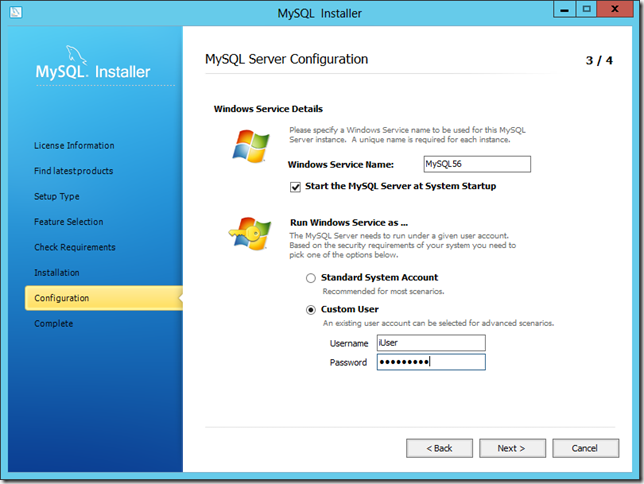This screenshot has width=644, height=484.
Task: Click the Run Windows Service as heading
Action: coord(349,223)
